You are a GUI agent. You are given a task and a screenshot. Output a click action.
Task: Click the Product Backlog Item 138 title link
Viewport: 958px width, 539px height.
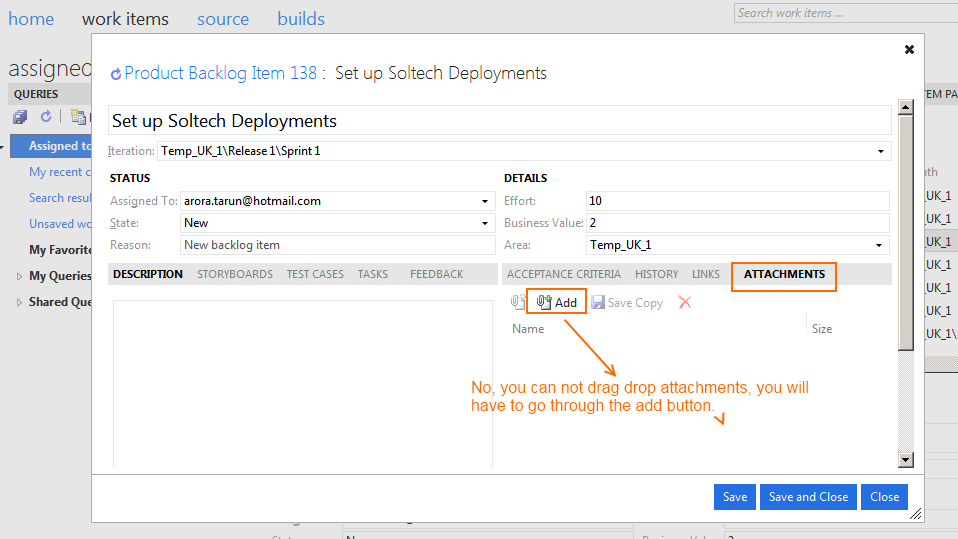point(221,73)
